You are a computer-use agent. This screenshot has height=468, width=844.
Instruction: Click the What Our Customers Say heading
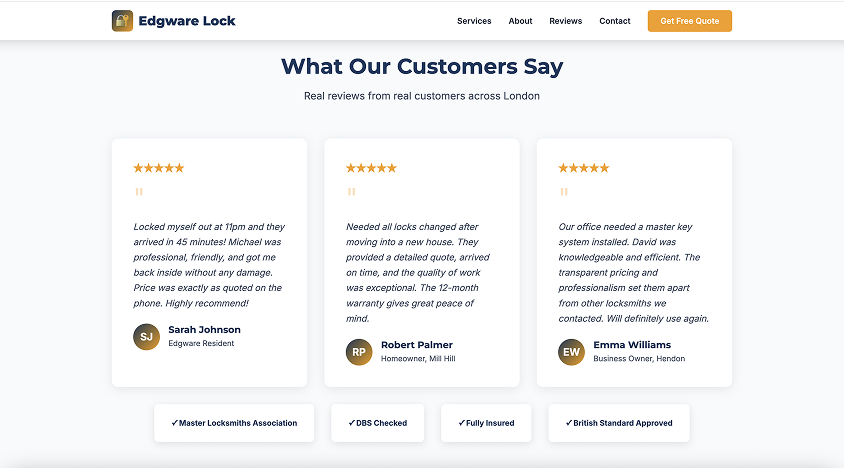(422, 67)
